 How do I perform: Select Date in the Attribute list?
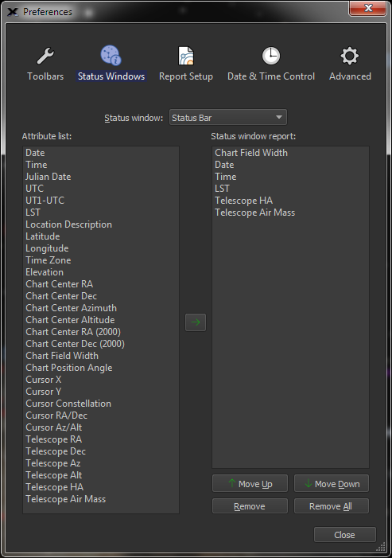point(101,153)
